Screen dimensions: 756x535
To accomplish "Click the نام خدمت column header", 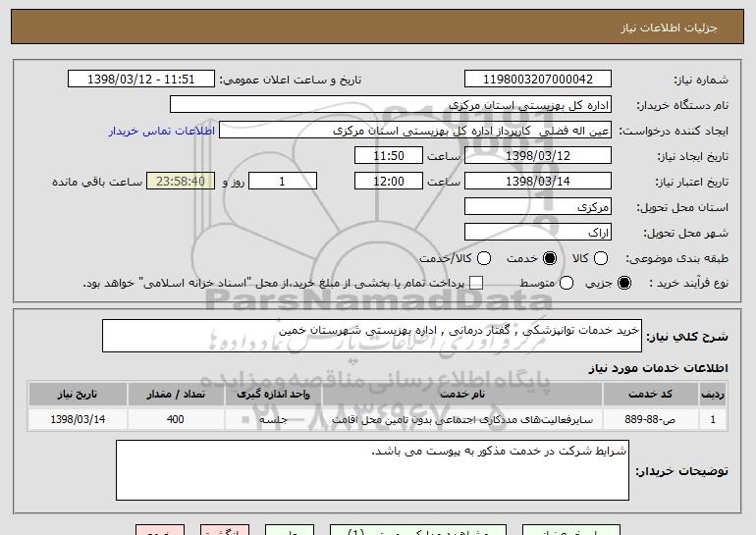I will click(x=461, y=395).
